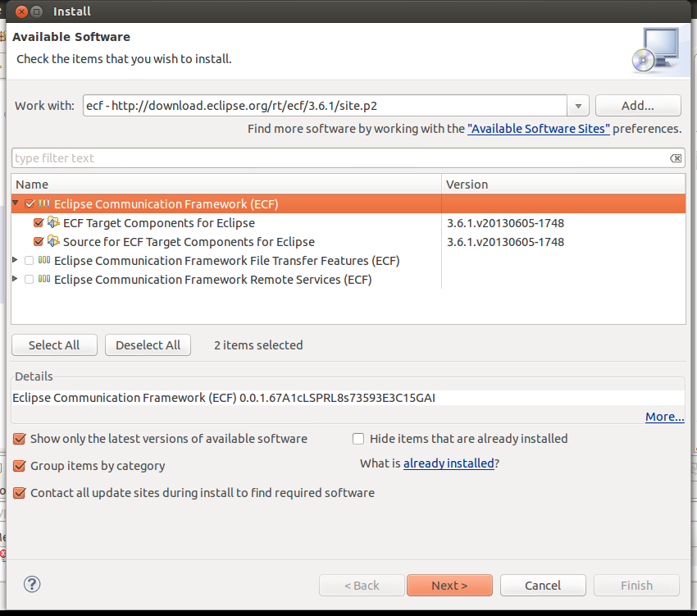
Task: Open the Work with dropdown arrow
Action: [578, 106]
